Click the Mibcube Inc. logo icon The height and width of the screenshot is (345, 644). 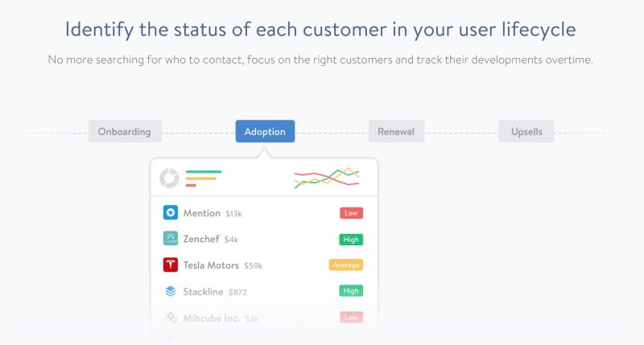coord(170,318)
